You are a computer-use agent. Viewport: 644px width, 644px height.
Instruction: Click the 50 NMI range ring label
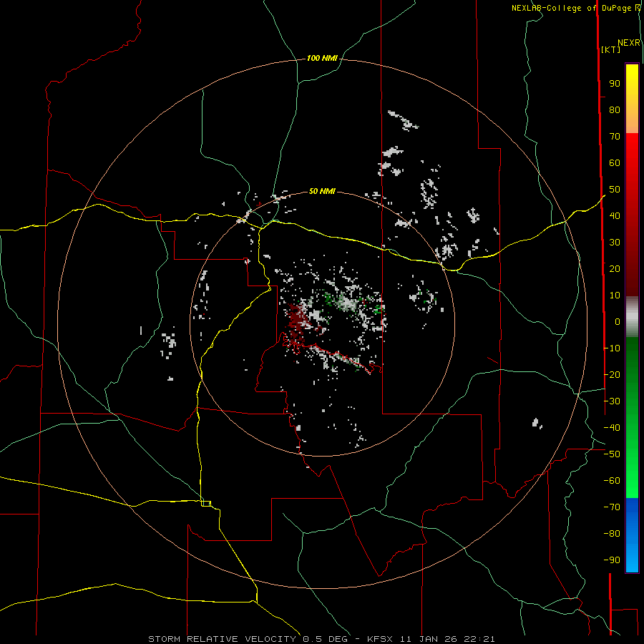(x=322, y=191)
